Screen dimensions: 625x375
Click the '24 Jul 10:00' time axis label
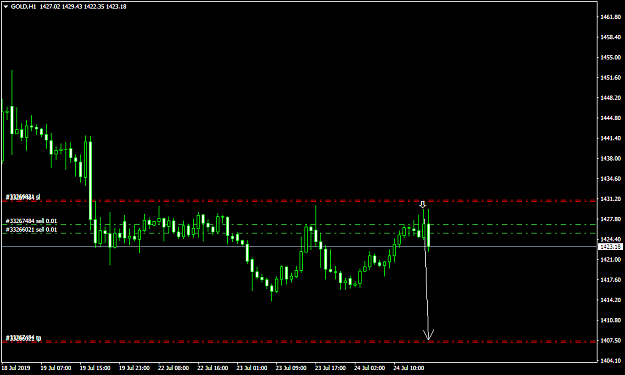[409, 368]
